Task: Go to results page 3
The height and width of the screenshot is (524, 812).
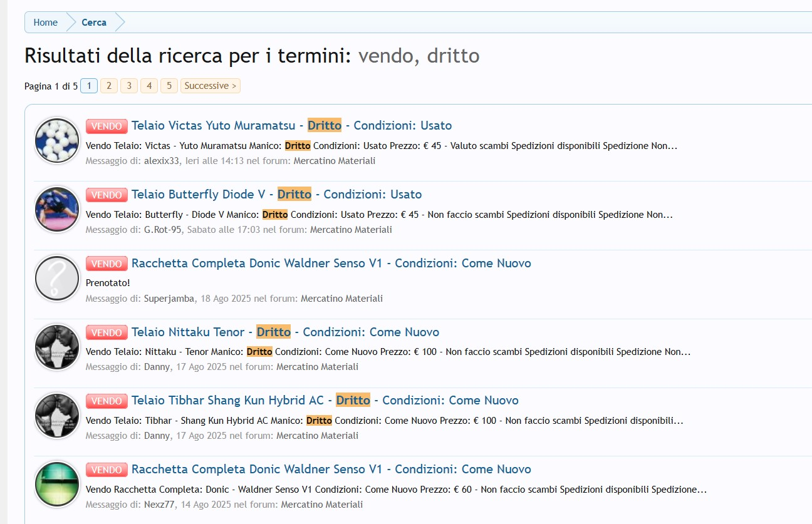Action: 129,86
